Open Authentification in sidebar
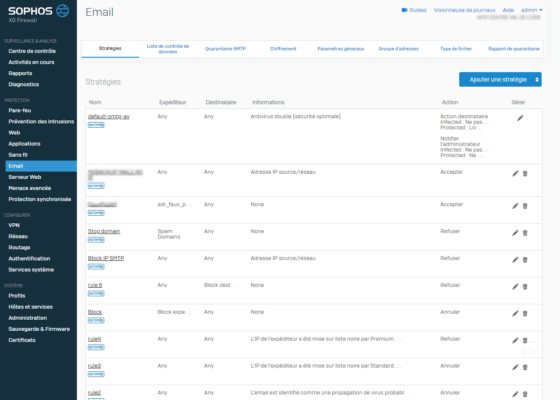The image size is (560, 400). 29,259
